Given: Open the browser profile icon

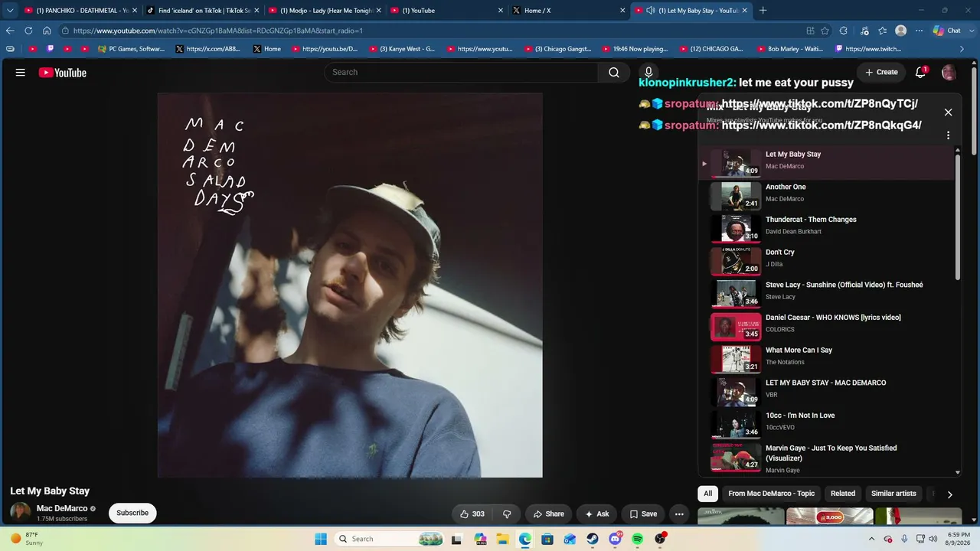Looking at the screenshot, I should (901, 31).
